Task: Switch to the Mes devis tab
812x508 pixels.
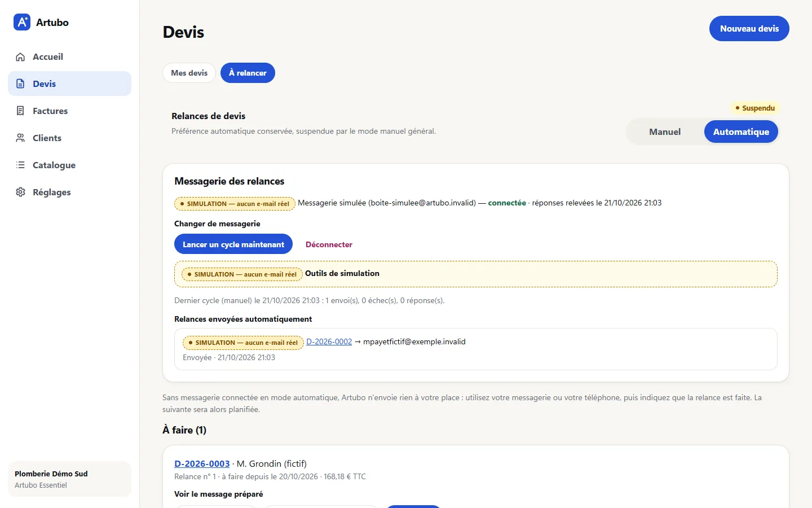Action: [x=189, y=73]
